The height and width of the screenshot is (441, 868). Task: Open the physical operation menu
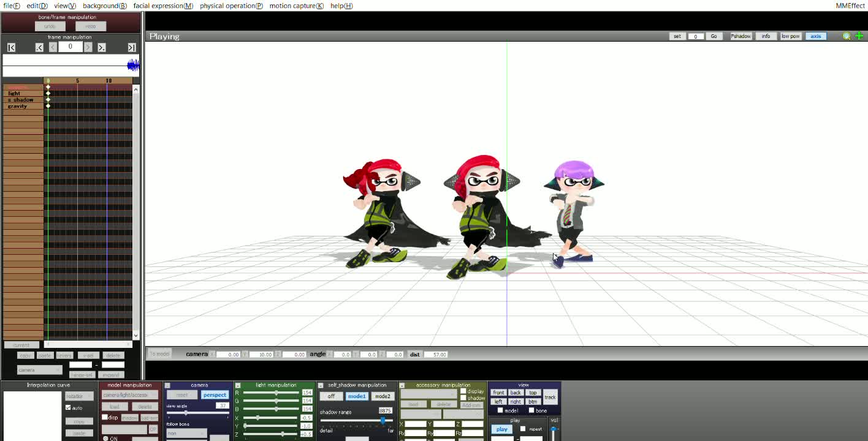231,6
